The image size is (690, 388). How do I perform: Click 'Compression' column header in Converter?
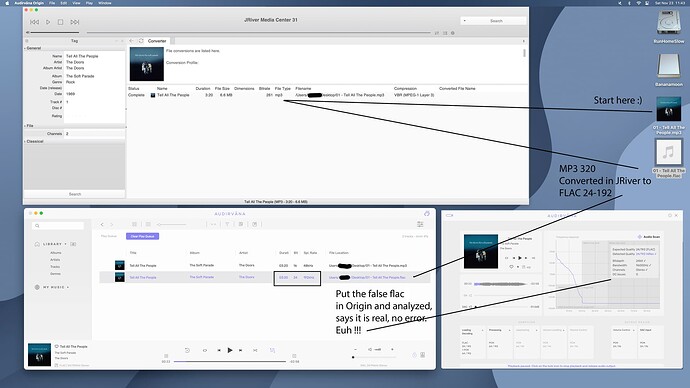point(405,88)
